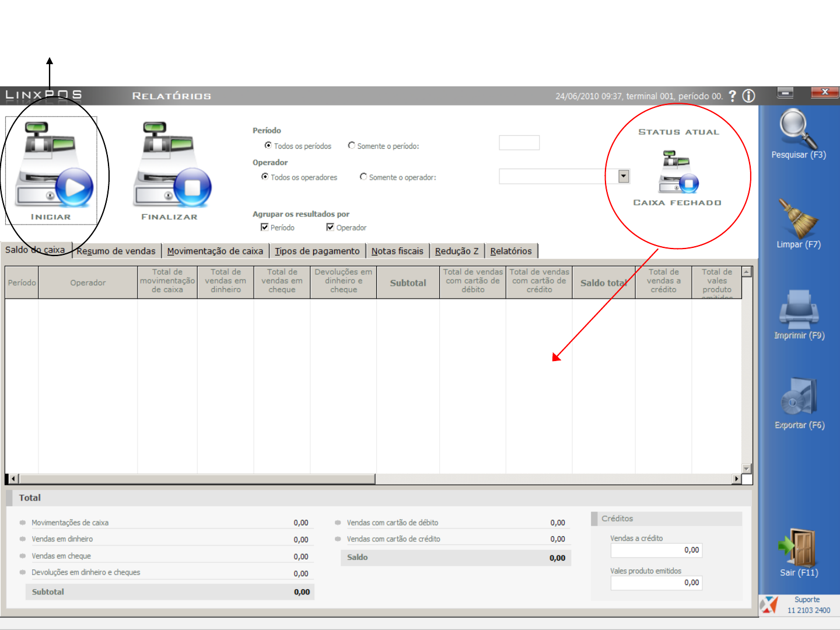Click the grid's scroll left arrow

coord(13,479)
